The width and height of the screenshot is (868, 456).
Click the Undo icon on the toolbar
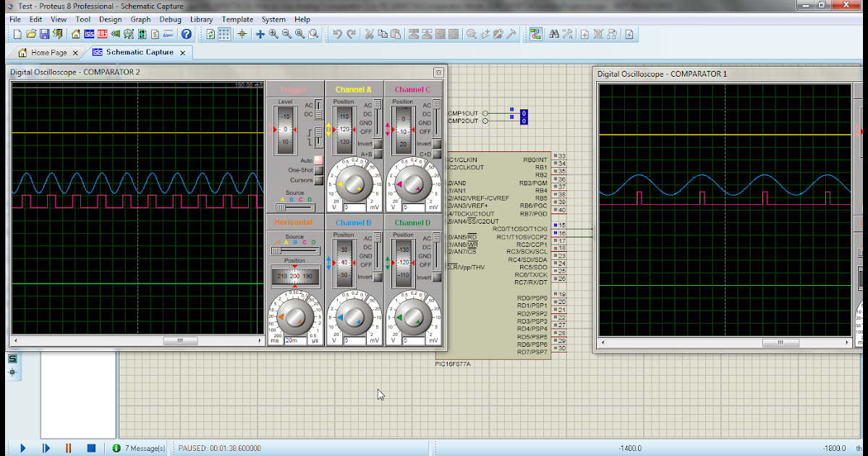338,34
